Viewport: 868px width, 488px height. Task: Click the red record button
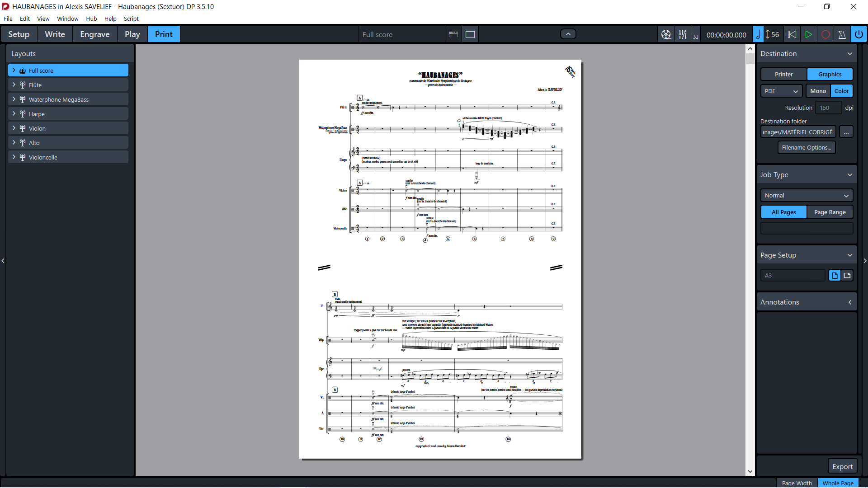click(x=826, y=34)
